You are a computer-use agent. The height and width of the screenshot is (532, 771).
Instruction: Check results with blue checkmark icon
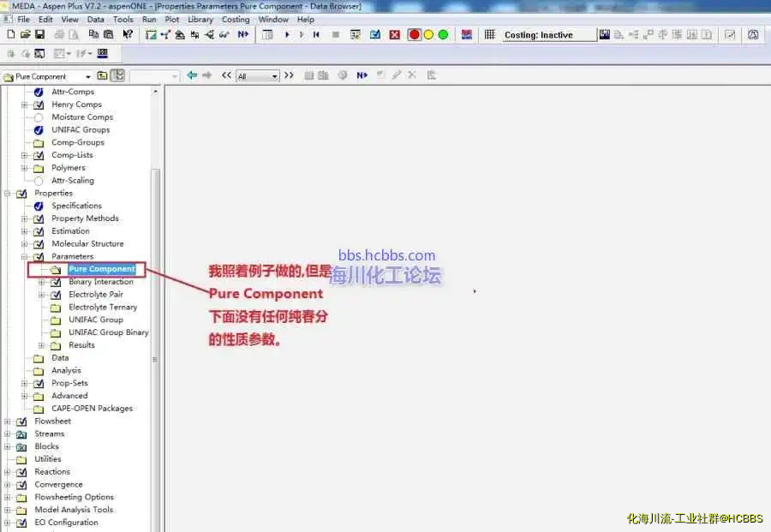point(374,34)
